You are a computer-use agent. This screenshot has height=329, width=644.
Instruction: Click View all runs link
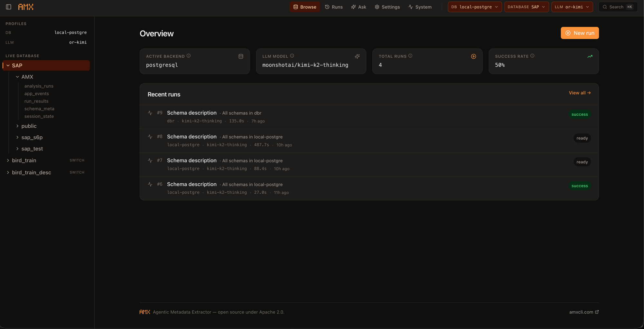coord(580,93)
